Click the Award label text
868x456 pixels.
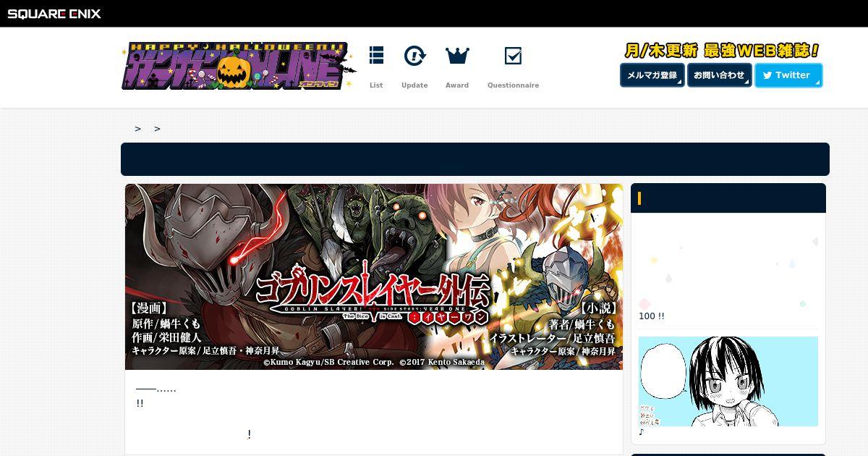(457, 85)
